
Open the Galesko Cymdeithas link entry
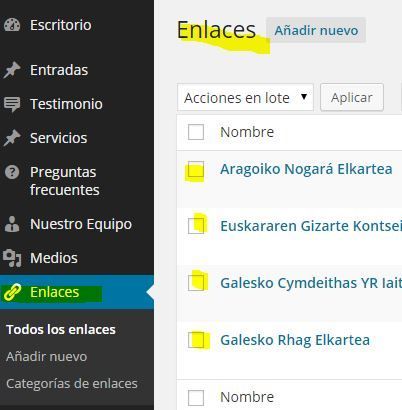[x=311, y=283]
